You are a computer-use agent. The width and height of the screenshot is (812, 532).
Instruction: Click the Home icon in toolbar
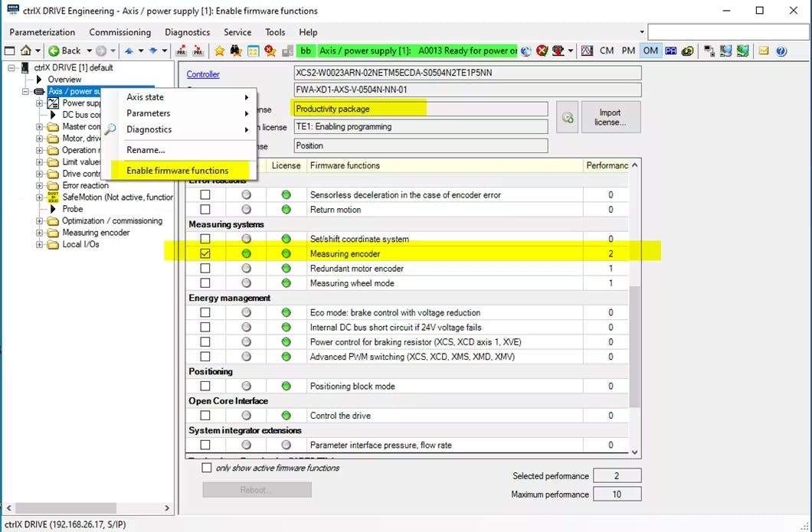pos(25,51)
